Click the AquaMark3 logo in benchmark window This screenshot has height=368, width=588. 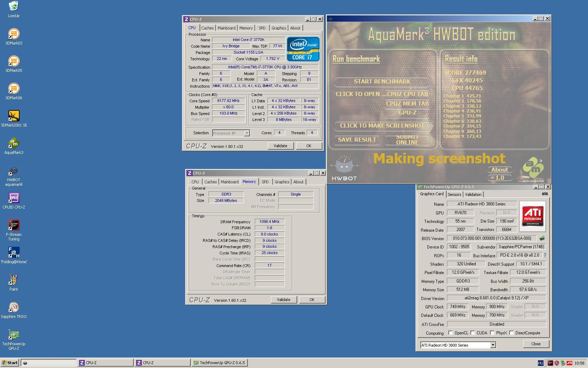tap(533, 170)
